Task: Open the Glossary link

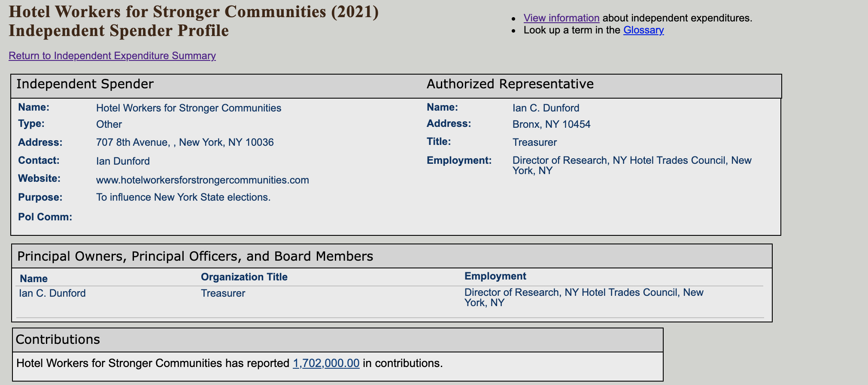Action: pyautogui.click(x=643, y=30)
